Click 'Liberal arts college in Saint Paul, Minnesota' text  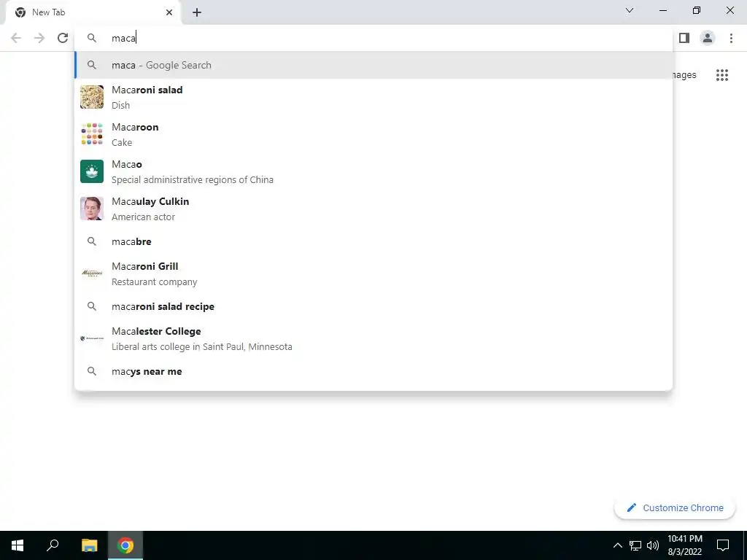tap(202, 346)
